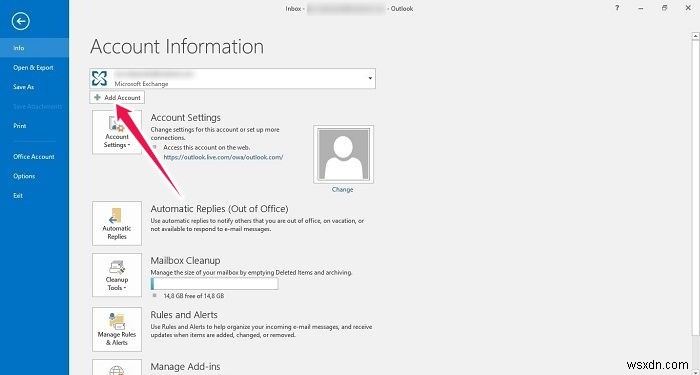This screenshot has width=700, height=375.
Task: Click the '14,8 GB free of 14,8 GB' text
Action: coord(194,296)
